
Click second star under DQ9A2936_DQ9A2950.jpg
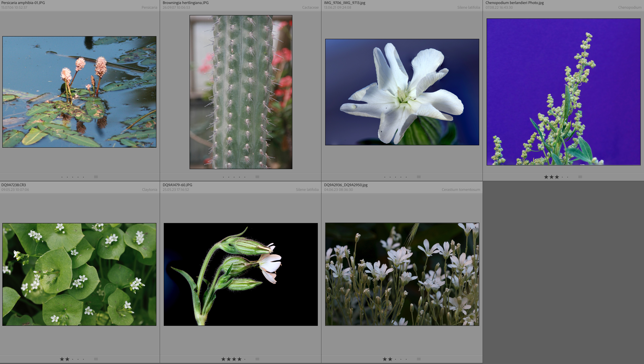pyautogui.click(x=390, y=359)
